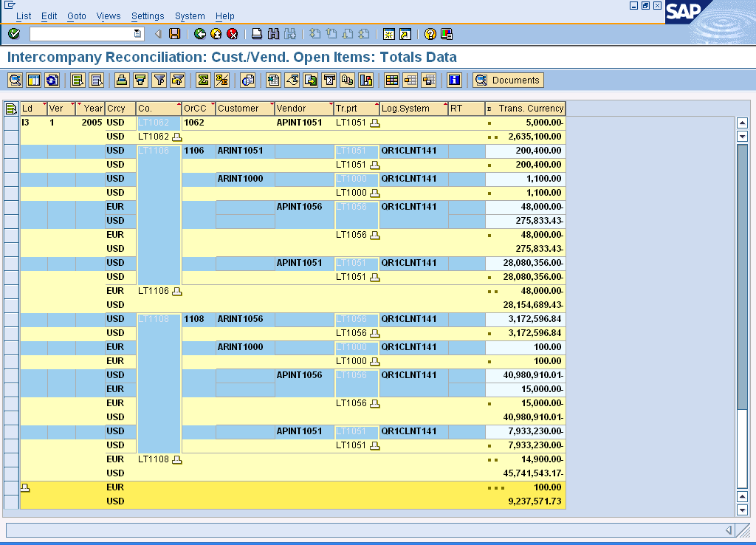Open the System menu
Image resolution: width=756 pixels, height=545 pixels.
(190, 16)
